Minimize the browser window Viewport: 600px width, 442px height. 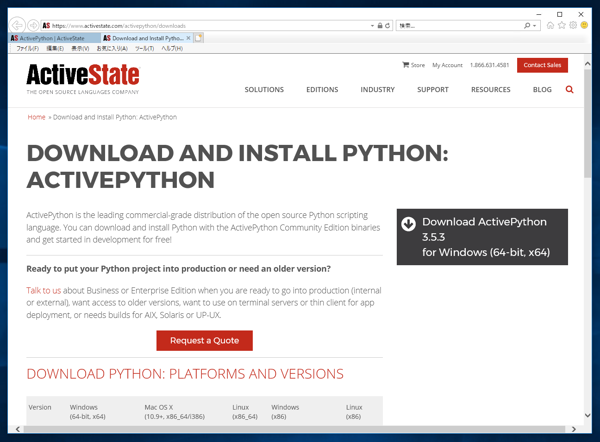tap(539, 14)
